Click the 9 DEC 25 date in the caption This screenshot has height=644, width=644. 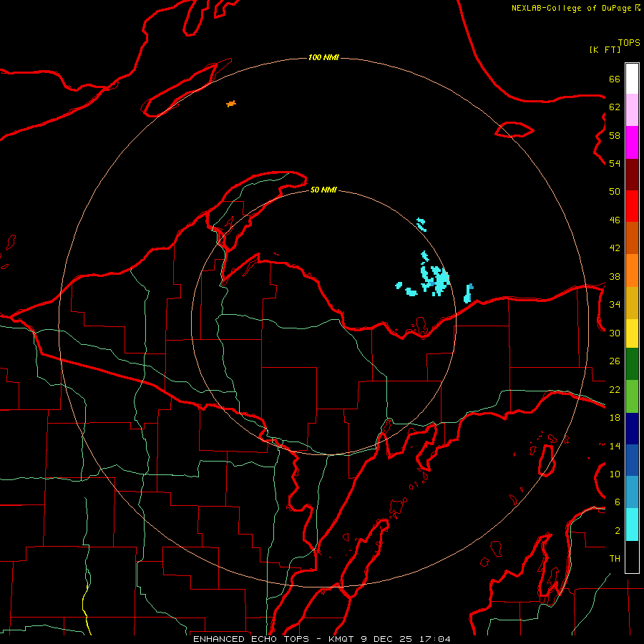click(x=387, y=639)
